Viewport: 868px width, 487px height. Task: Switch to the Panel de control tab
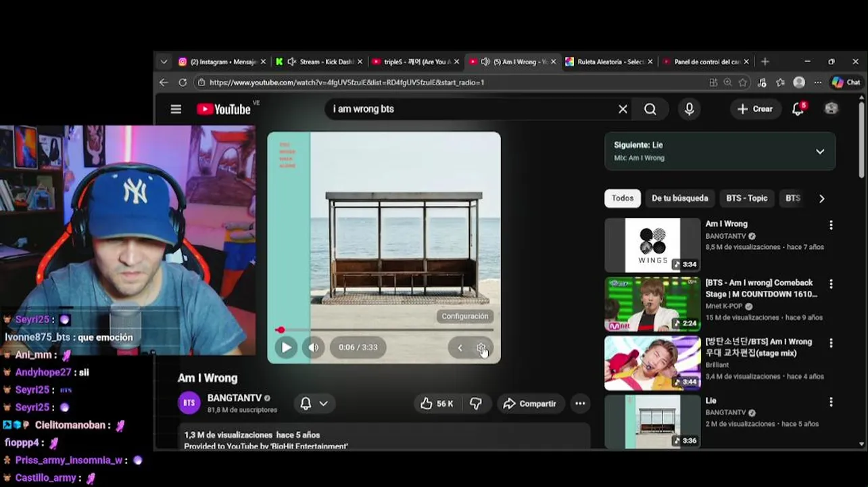[706, 62]
